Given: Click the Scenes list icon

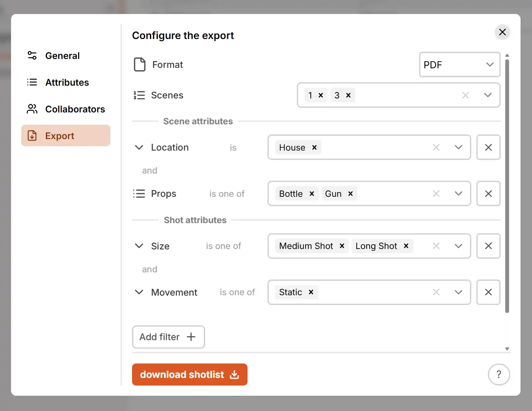Looking at the screenshot, I should tap(139, 95).
